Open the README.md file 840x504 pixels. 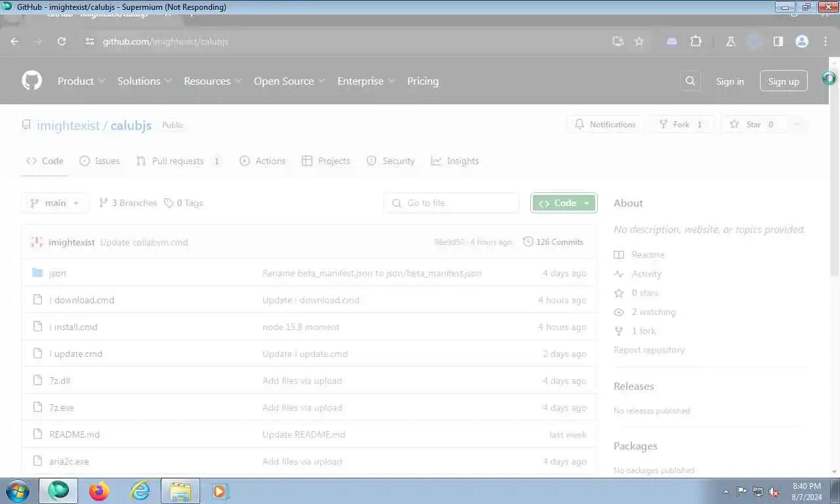74,434
